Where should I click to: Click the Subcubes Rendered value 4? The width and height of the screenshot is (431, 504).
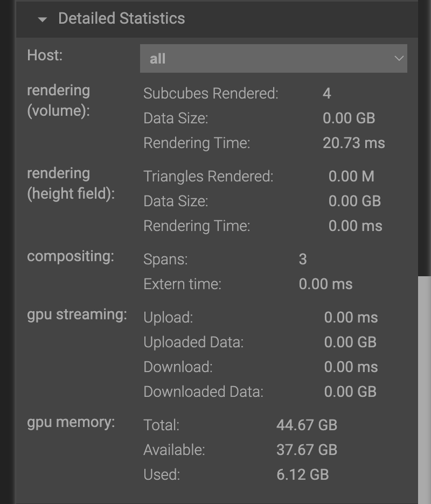click(327, 94)
